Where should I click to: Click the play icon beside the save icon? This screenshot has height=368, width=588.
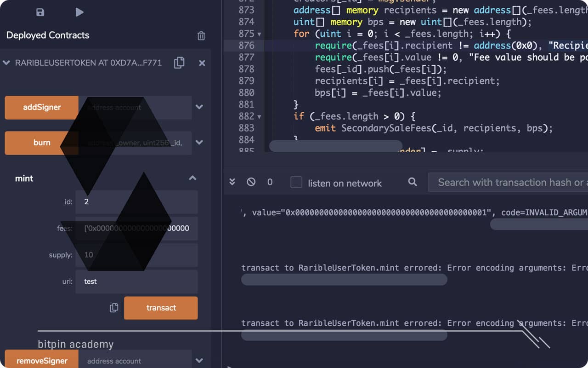coord(79,12)
